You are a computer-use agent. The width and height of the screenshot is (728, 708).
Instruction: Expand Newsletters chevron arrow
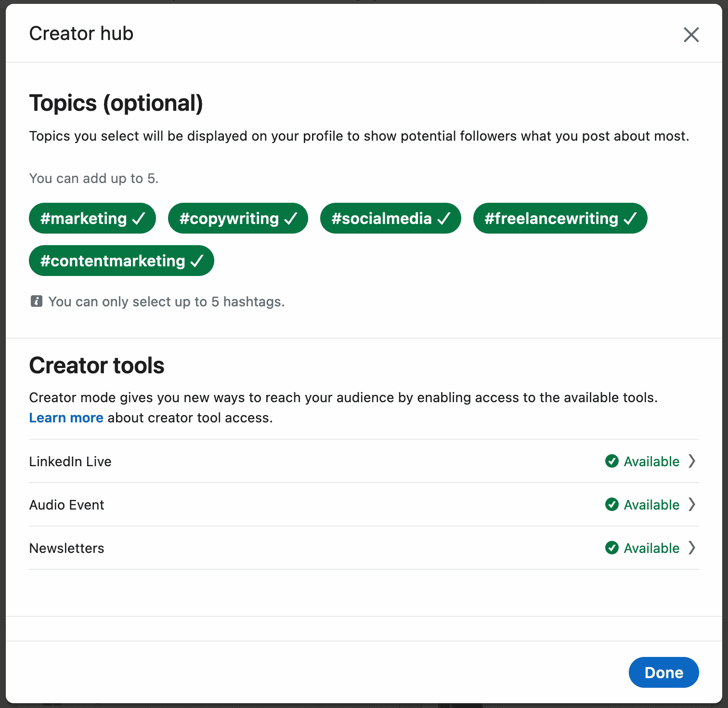(692, 548)
